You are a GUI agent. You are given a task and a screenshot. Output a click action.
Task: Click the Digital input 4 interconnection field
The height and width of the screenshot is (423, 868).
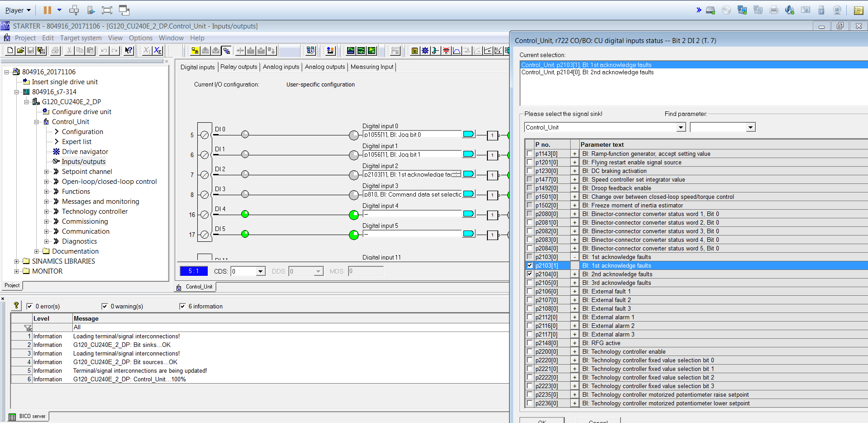pyautogui.click(x=412, y=214)
